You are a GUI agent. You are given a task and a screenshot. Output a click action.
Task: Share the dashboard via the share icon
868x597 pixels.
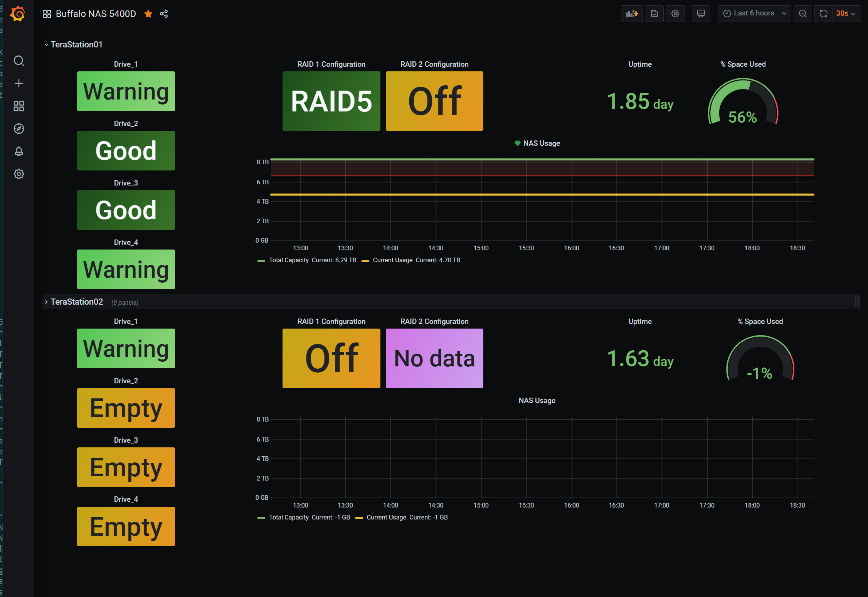164,14
